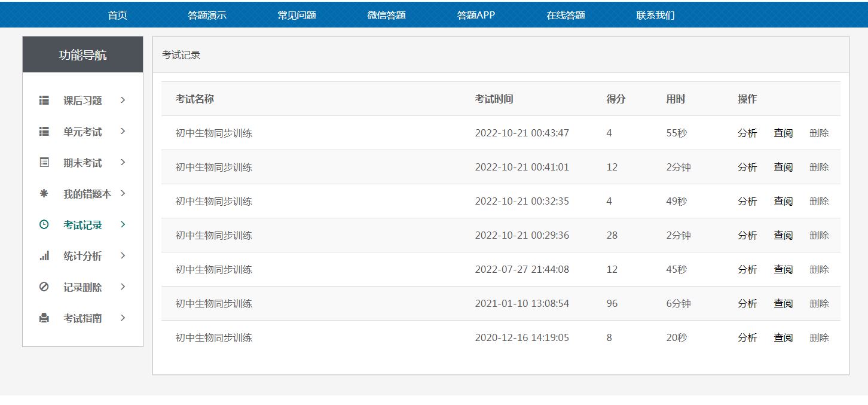Select the form icon beside 期末考试

click(x=44, y=163)
